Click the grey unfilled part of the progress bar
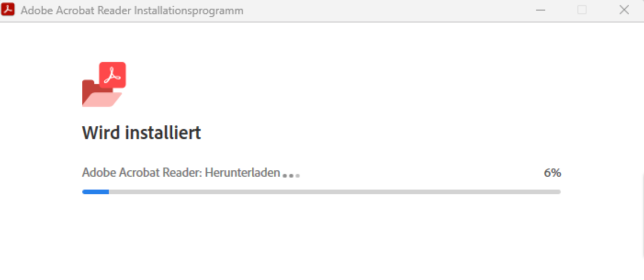Screen dimensions: 644x280 334,192
